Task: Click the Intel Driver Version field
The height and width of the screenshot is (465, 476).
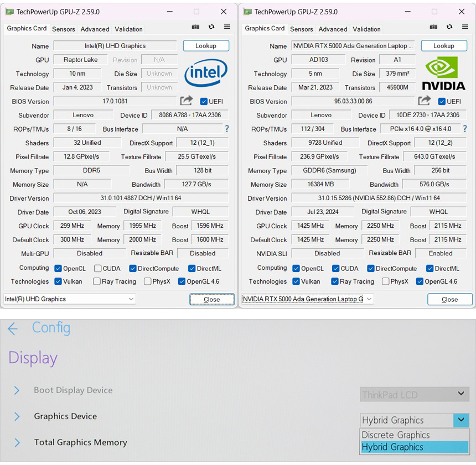Action: tap(141, 198)
